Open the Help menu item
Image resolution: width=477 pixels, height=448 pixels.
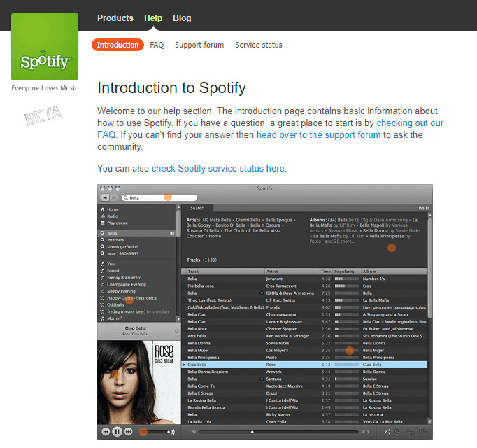153,18
